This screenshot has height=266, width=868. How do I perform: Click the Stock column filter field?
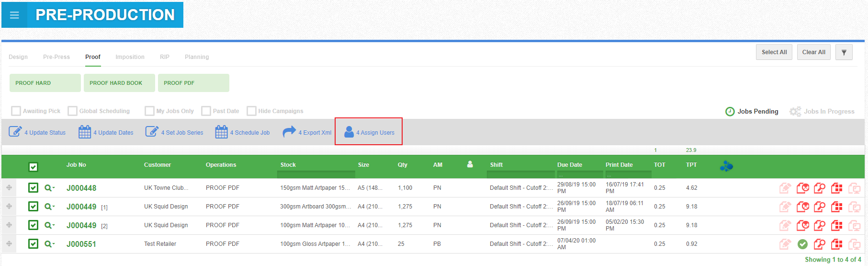(x=316, y=174)
